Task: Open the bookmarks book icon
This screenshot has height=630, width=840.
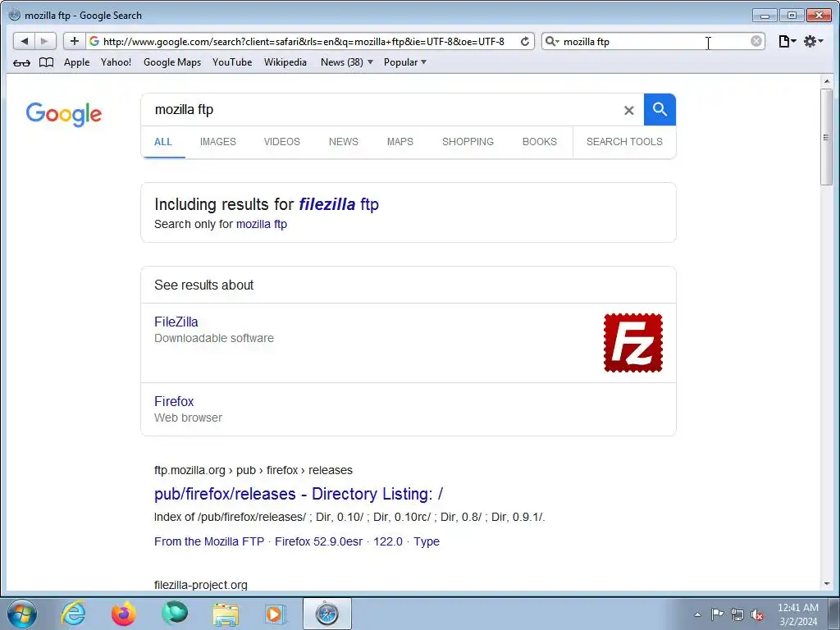Action: click(47, 62)
